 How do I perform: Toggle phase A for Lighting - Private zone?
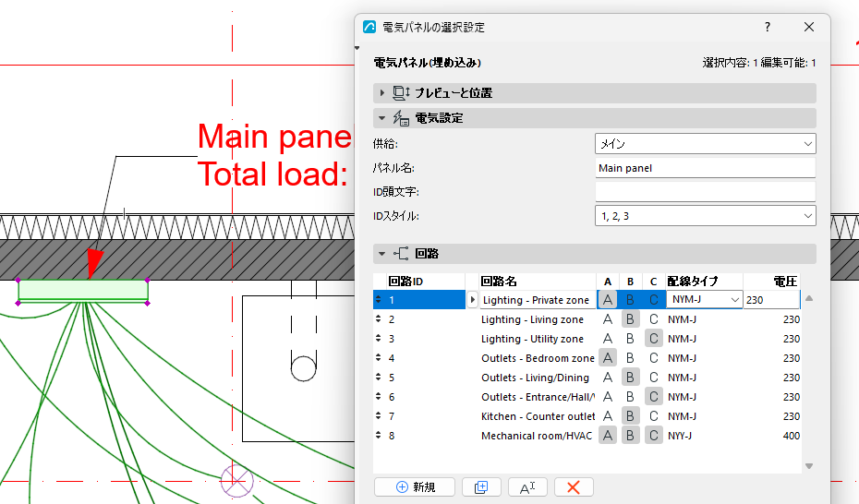[608, 300]
